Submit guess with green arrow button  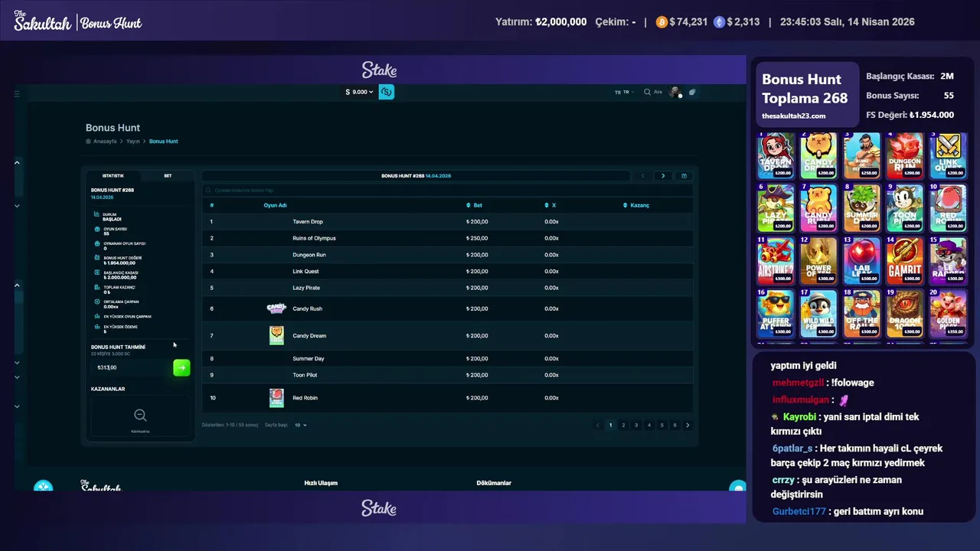click(x=181, y=368)
